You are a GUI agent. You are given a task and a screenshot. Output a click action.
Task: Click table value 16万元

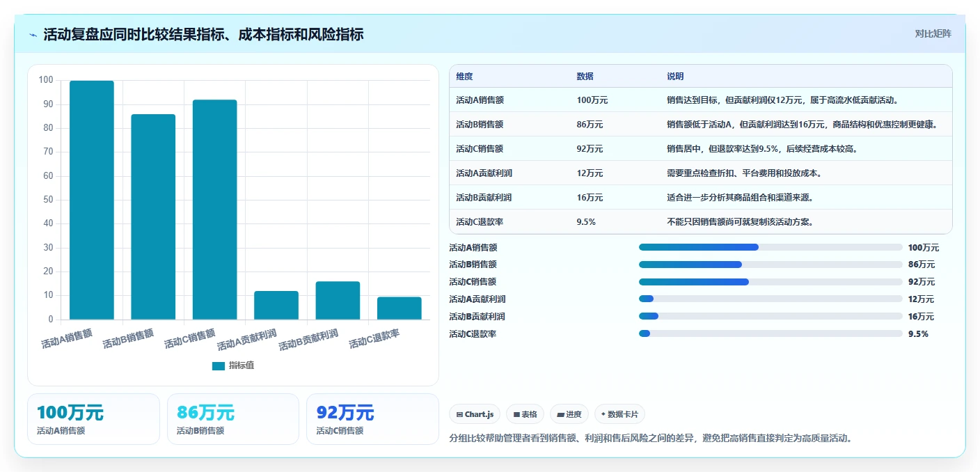(x=590, y=198)
